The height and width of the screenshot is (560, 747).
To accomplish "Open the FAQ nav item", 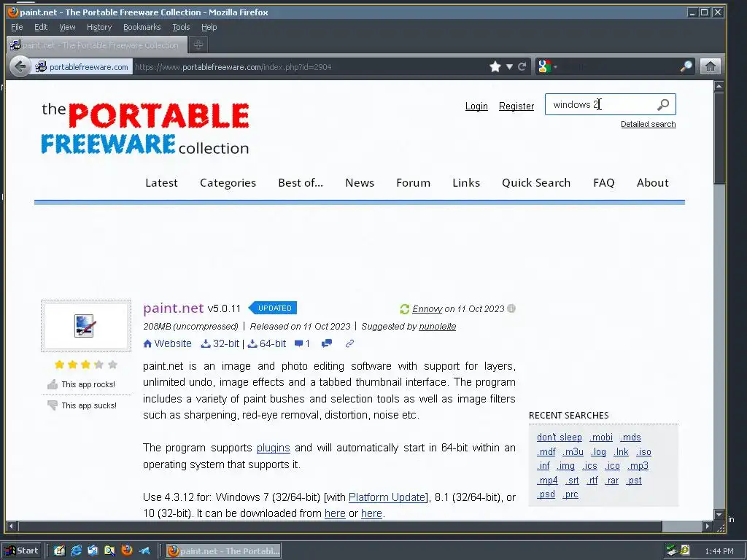I will click(603, 183).
